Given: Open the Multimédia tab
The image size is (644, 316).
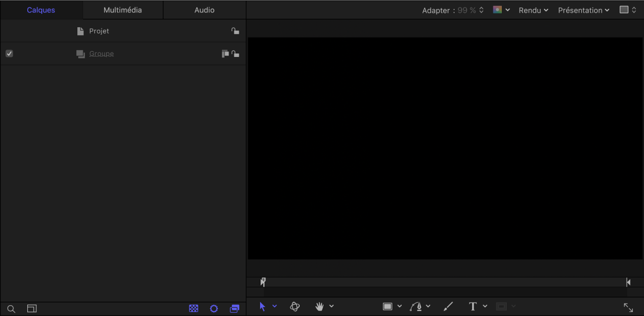Looking at the screenshot, I should (123, 10).
